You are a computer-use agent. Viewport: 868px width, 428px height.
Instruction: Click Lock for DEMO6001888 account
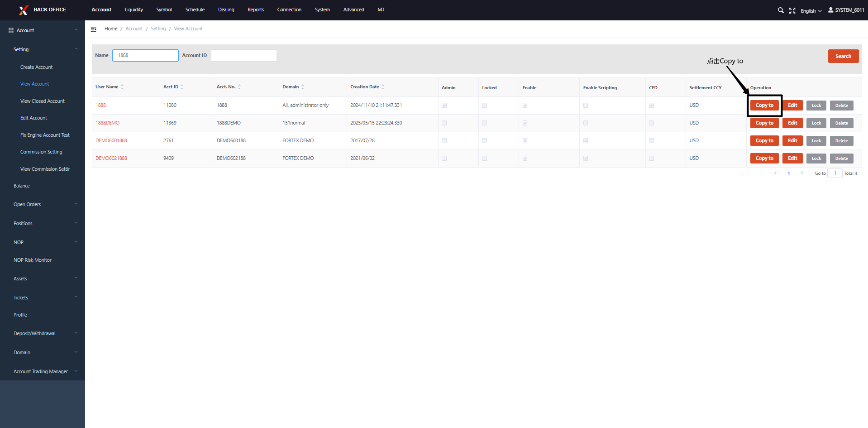coord(816,141)
